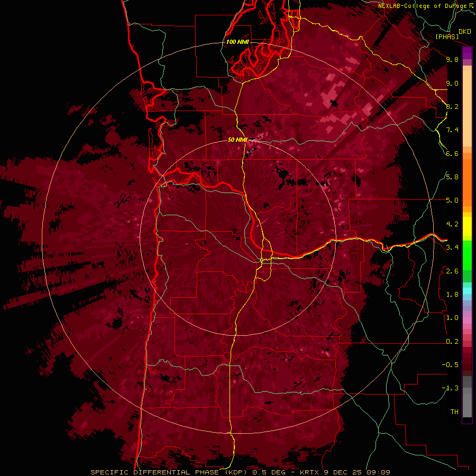Click the cyan color bar segment
Screen dimensions: 476x476
coord(467,291)
